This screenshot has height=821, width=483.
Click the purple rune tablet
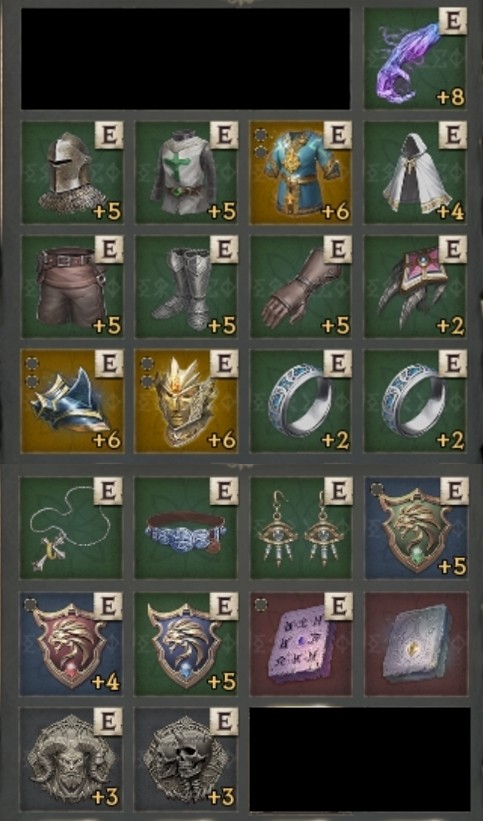pyautogui.click(x=301, y=644)
